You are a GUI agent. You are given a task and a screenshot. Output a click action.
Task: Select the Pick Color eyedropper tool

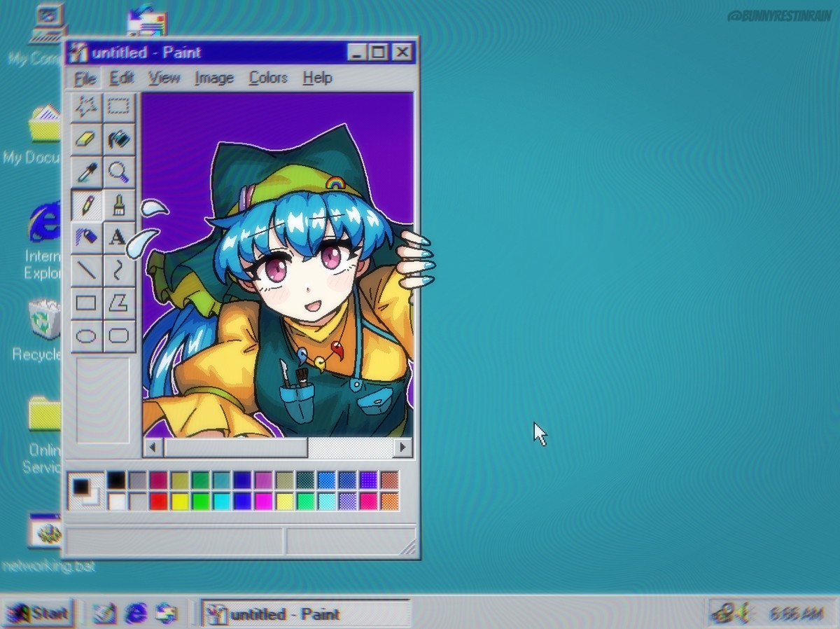[86, 172]
